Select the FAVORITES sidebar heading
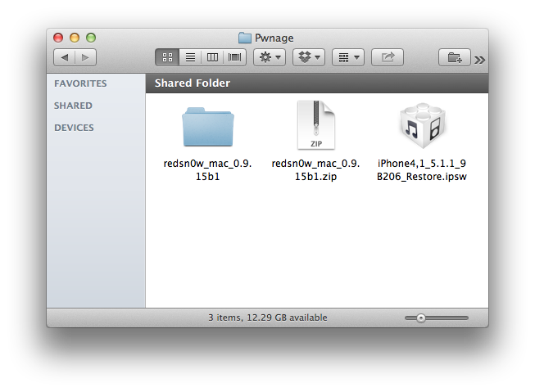The width and height of the screenshot is (535, 392). [80, 83]
